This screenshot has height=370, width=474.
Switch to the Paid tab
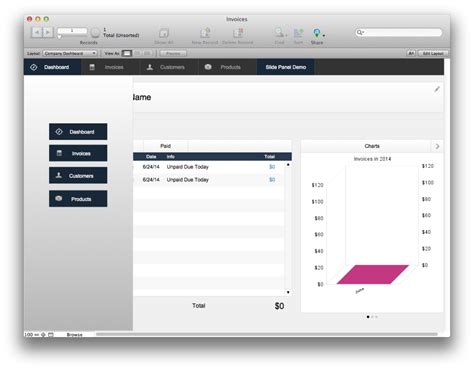166,146
